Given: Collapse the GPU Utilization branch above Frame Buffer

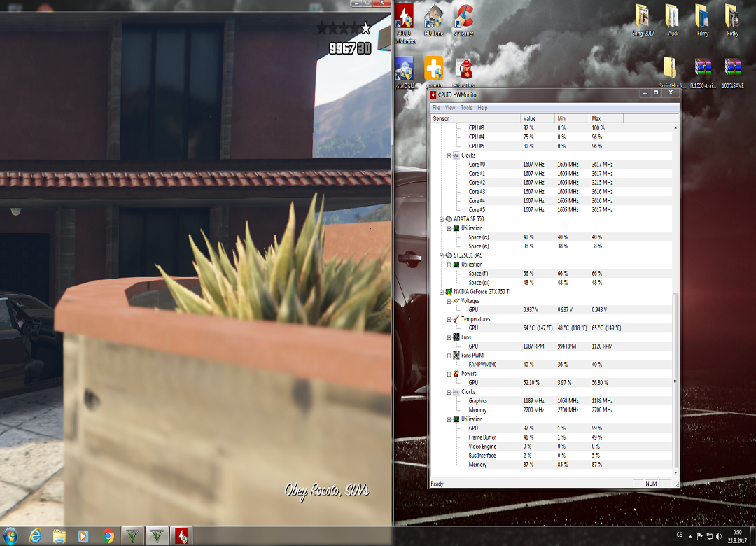Looking at the screenshot, I should (449, 419).
